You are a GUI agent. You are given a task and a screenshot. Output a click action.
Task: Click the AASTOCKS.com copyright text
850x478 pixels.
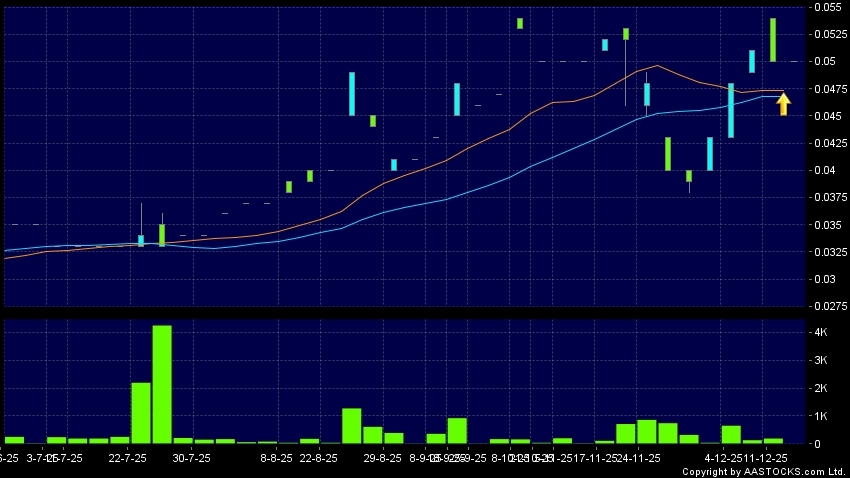coord(764,470)
